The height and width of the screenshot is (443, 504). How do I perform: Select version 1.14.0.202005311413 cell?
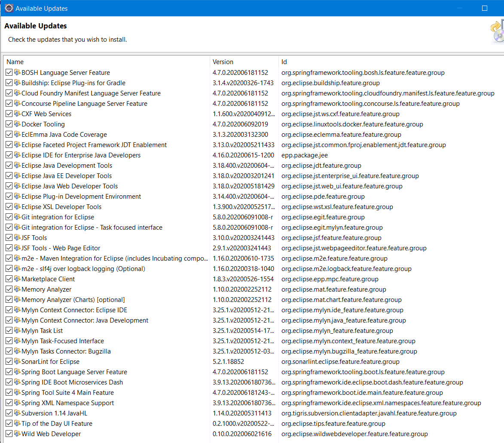(x=242, y=413)
